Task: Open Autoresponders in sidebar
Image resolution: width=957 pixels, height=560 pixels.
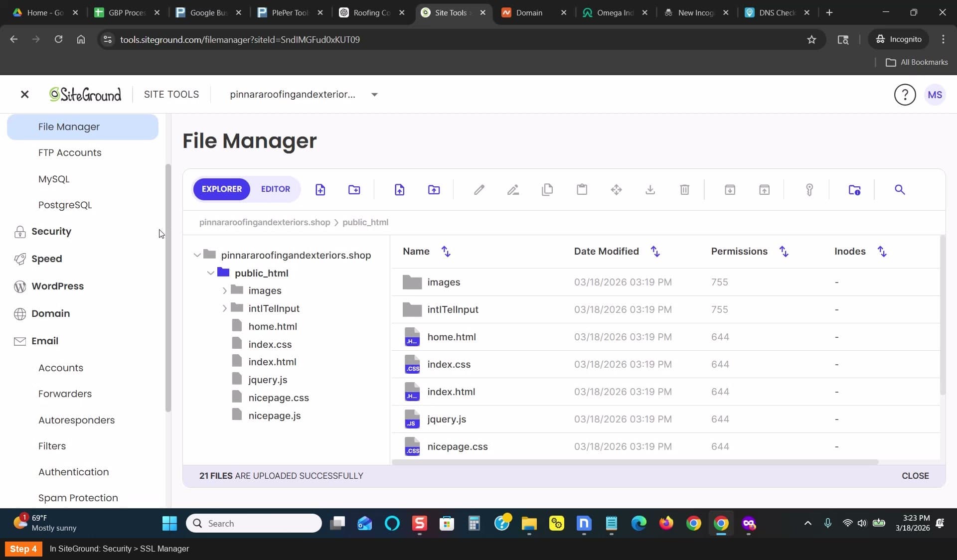Action: click(76, 420)
